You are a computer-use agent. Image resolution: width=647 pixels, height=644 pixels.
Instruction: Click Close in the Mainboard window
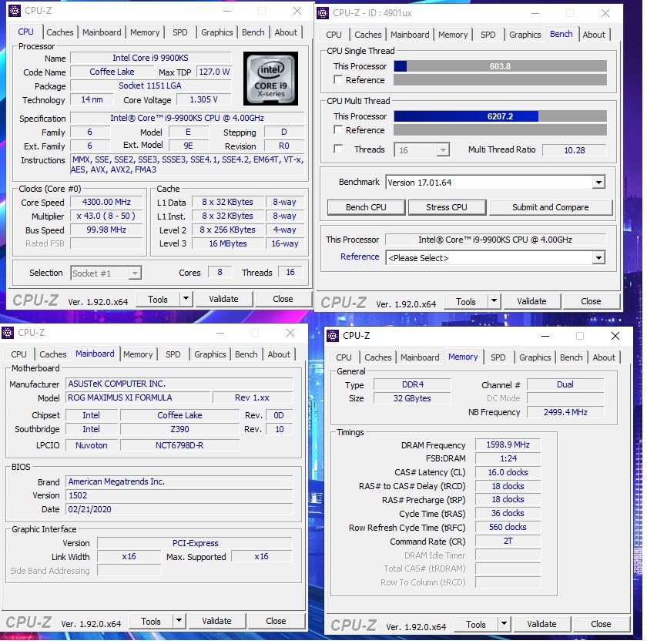[276, 620]
